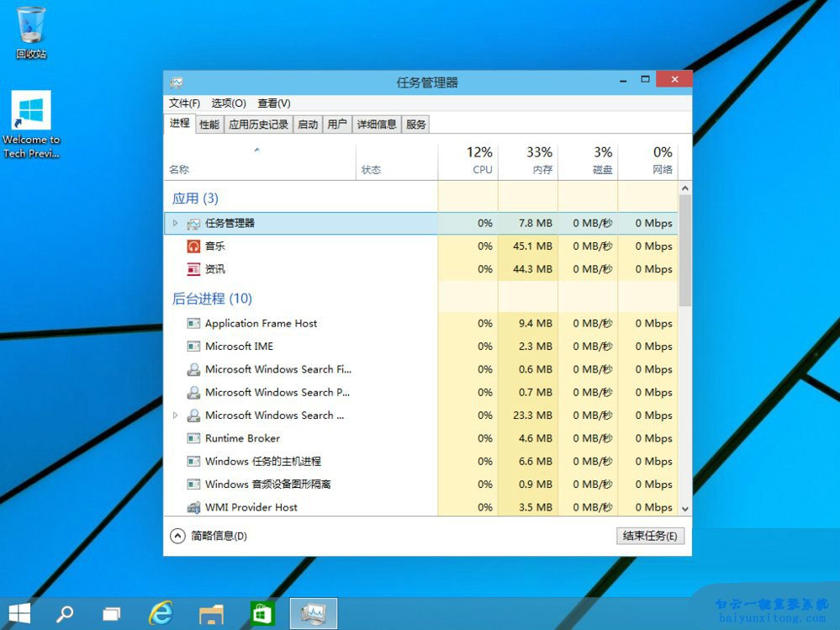Click the Runtime Broker process icon
The height and width of the screenshot is (630, 840).
[192, 438]
